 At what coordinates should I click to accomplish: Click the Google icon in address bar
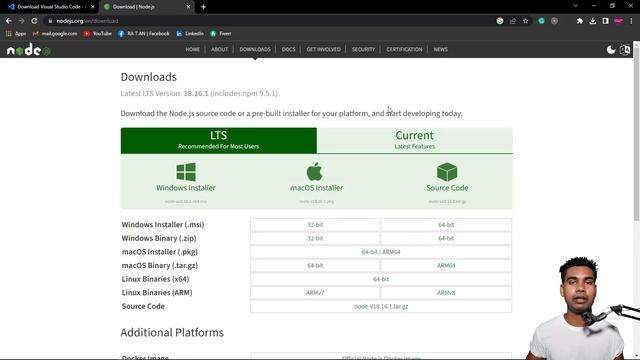tap(500, 21)
